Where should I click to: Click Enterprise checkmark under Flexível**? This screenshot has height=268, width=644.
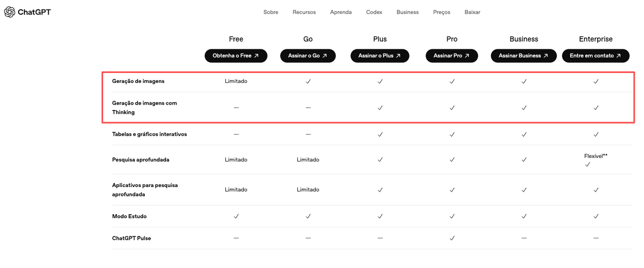[x=587, y=164]
